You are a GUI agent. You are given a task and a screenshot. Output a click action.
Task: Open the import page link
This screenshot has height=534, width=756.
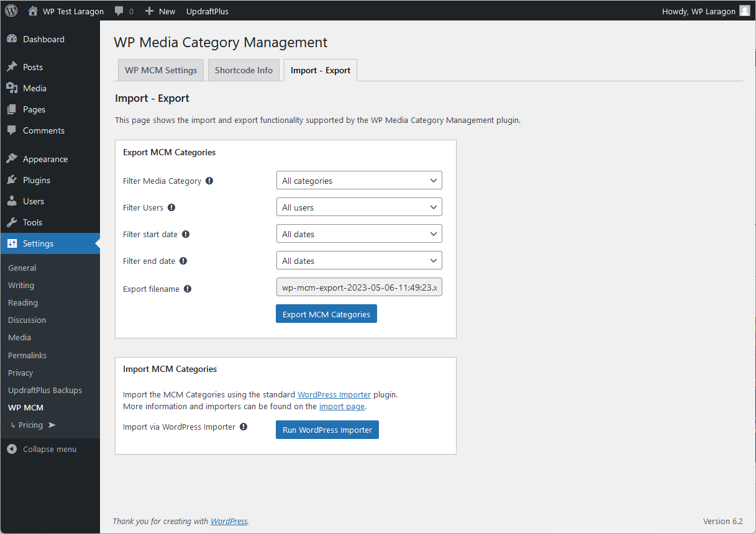[342, 407]
